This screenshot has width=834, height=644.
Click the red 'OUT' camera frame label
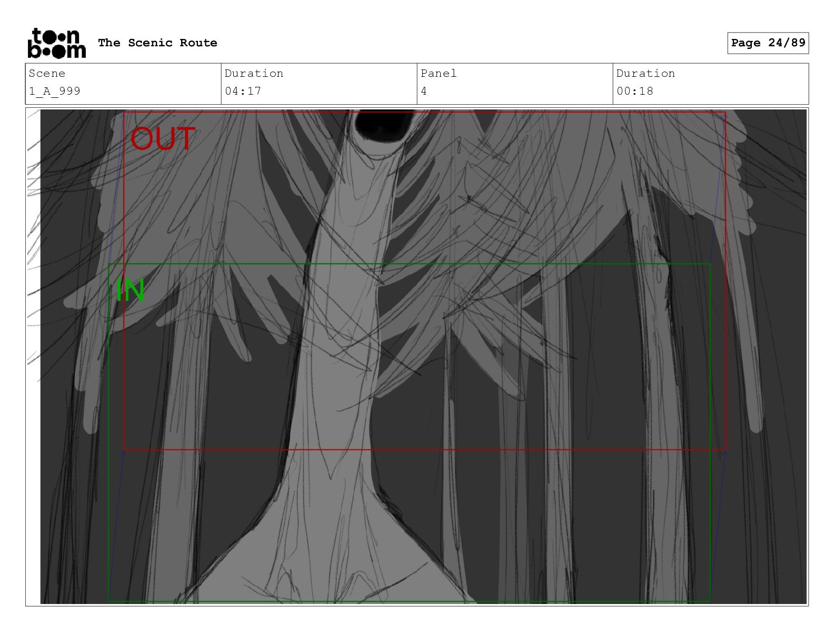point(163,139)
